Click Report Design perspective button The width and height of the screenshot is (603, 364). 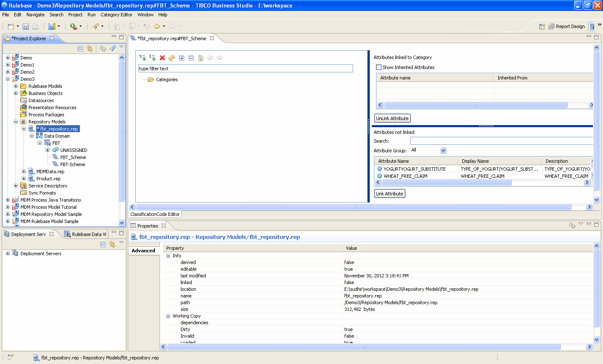pos(567,26)
